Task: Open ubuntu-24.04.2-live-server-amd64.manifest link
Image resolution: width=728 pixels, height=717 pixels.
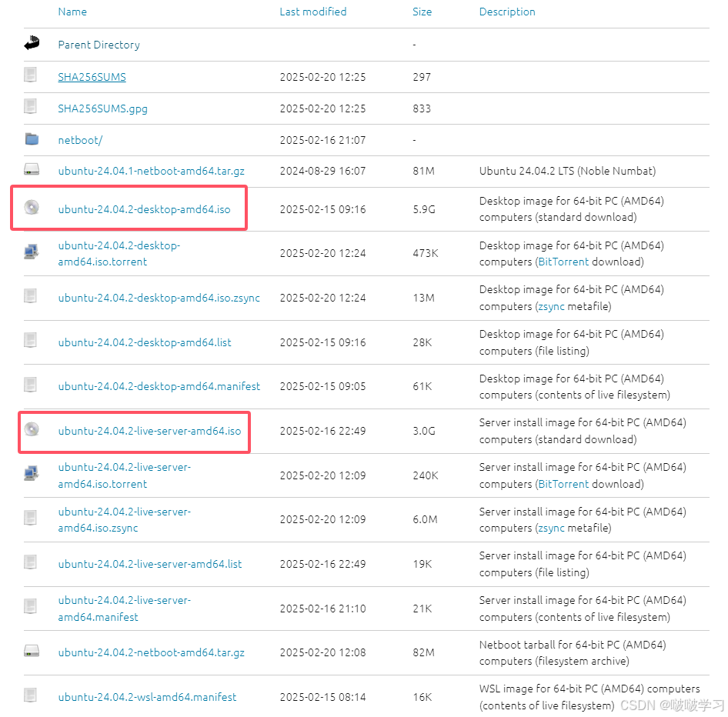Action: (125, 609)
